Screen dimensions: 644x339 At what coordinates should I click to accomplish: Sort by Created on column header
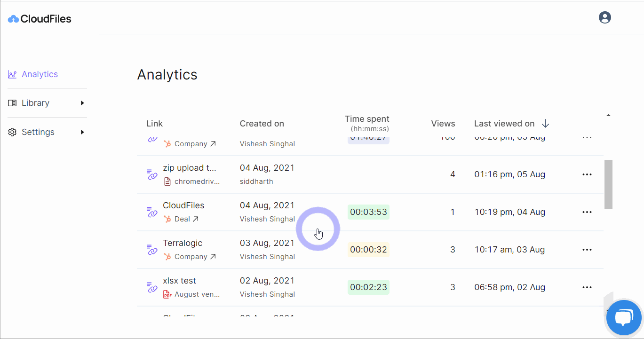262,124
